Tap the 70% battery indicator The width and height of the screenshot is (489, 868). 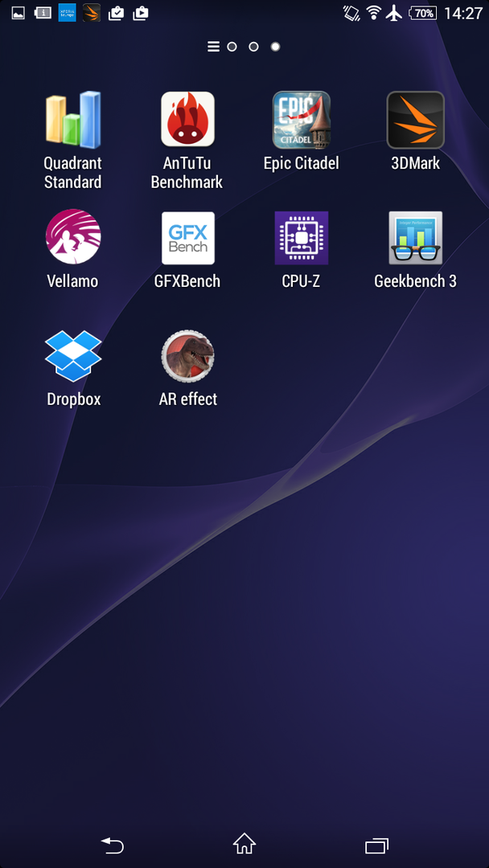point(423,13)
